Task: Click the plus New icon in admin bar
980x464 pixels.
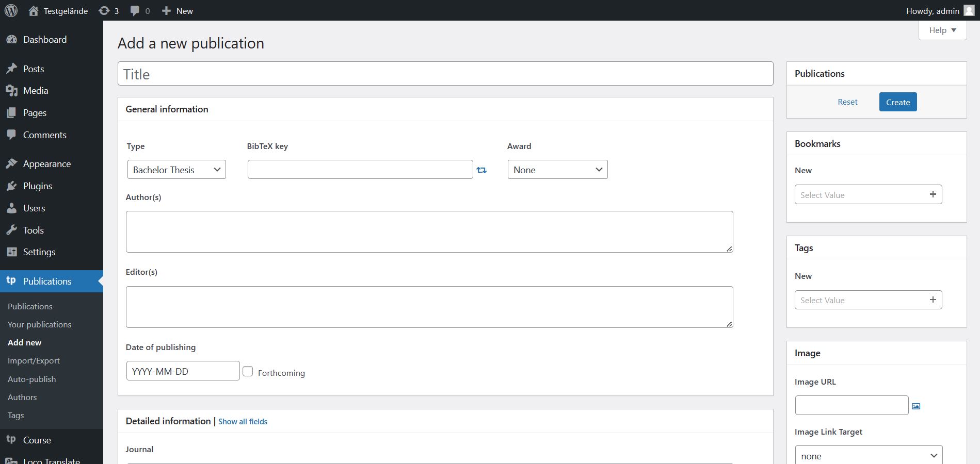Action: coord(166,11)
